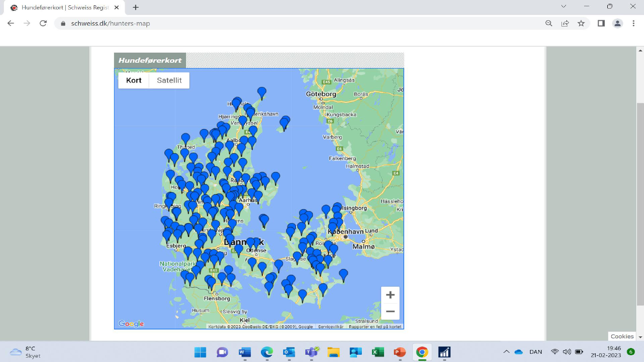Open the Google logo link on map

coord(131,324)
